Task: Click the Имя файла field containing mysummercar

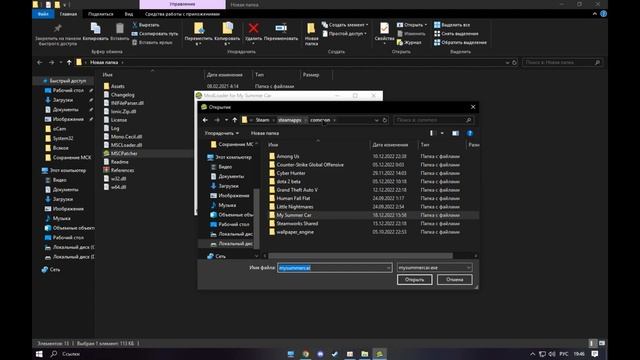Action: 335,268
